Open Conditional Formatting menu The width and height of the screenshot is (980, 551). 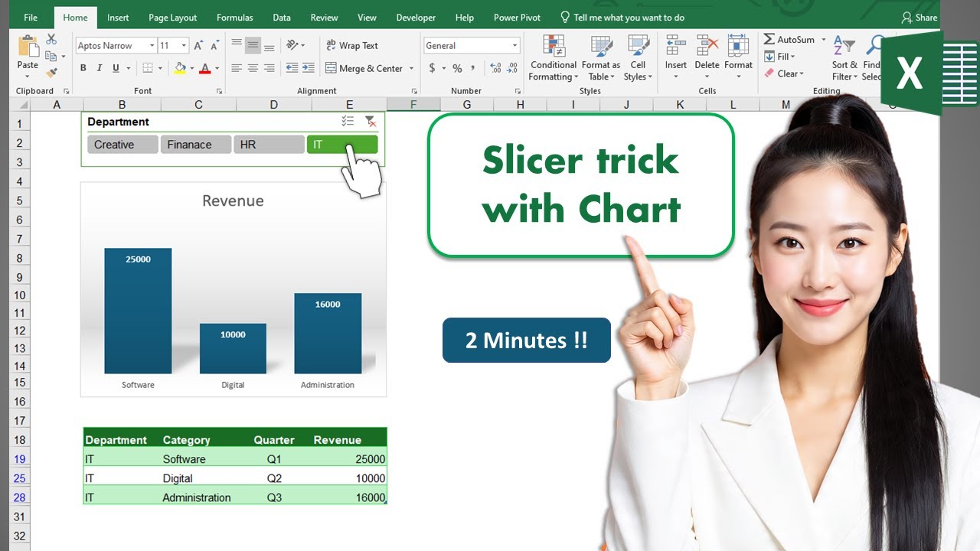pyautogui.click(x=554, y=58)
